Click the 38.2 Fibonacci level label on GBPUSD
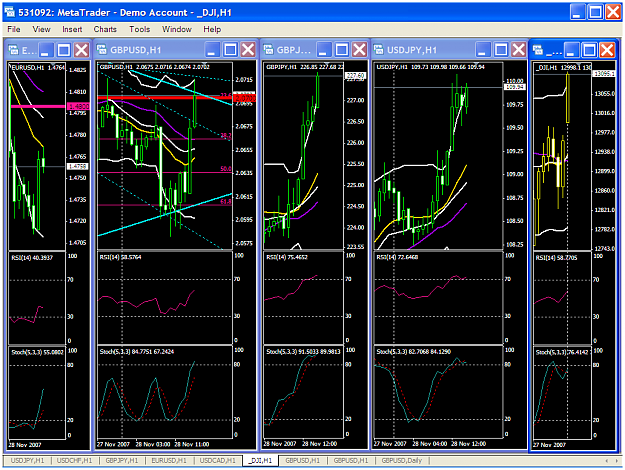625x470 pixels. [225, 136]
